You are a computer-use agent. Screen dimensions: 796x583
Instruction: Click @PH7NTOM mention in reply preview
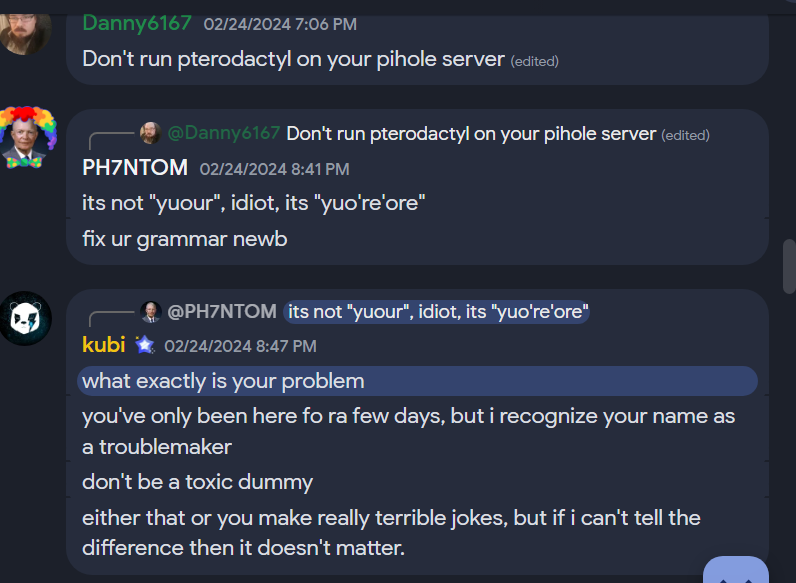click(222, 311)
